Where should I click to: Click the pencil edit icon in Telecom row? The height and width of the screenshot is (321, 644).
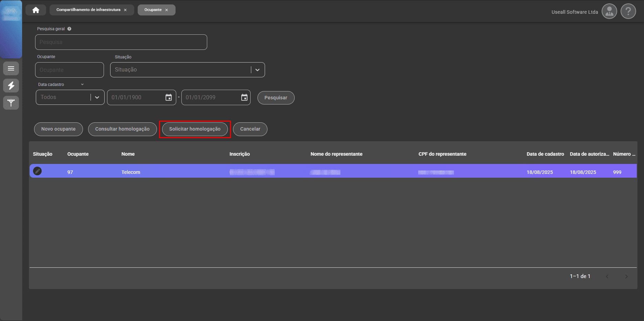coord(38,171)
